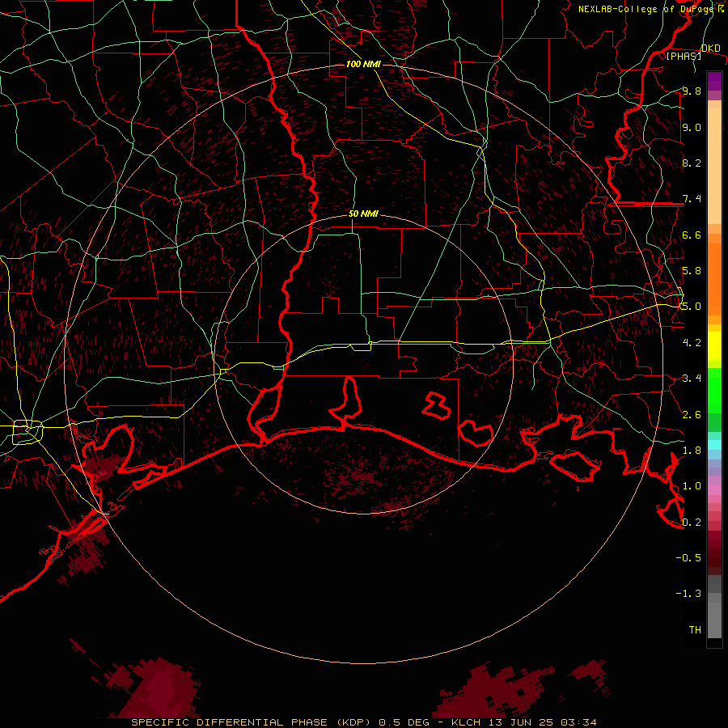
Task: Click the 9.0 value on the scale
Action: click(692, 127)
